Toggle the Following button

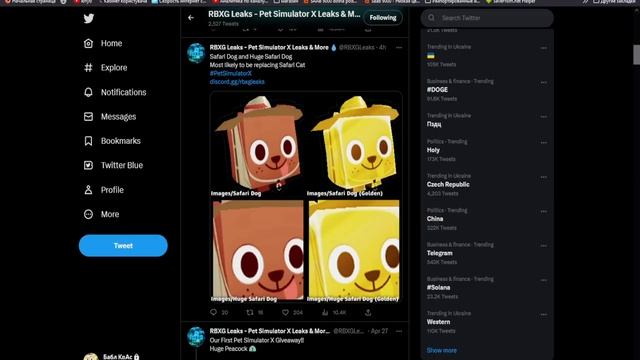click(x=383, y=18)
